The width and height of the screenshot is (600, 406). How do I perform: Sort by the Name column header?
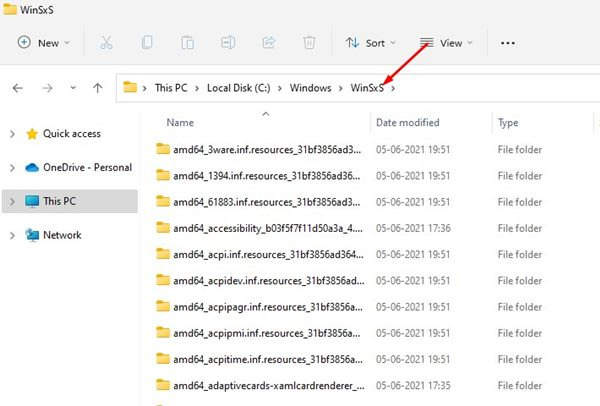coord(180,122)
